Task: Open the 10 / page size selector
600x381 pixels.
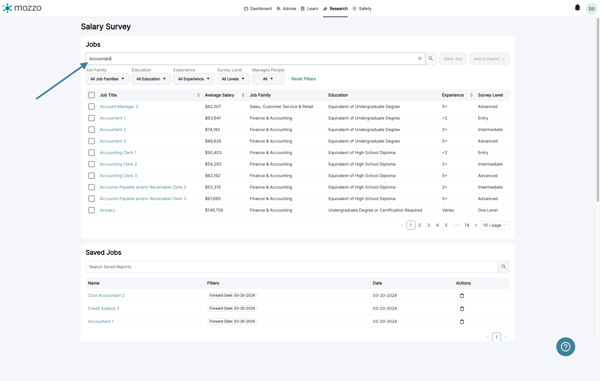Action: click(x=495, y=225)
